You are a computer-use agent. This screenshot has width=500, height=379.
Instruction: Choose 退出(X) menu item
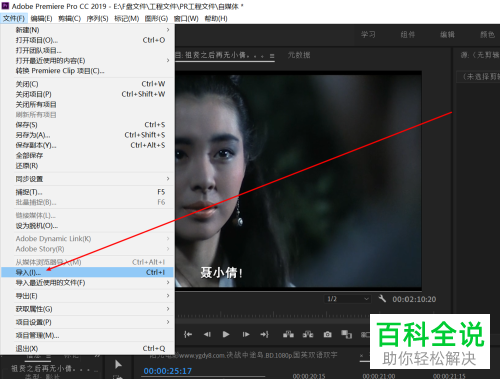[87, 348]
